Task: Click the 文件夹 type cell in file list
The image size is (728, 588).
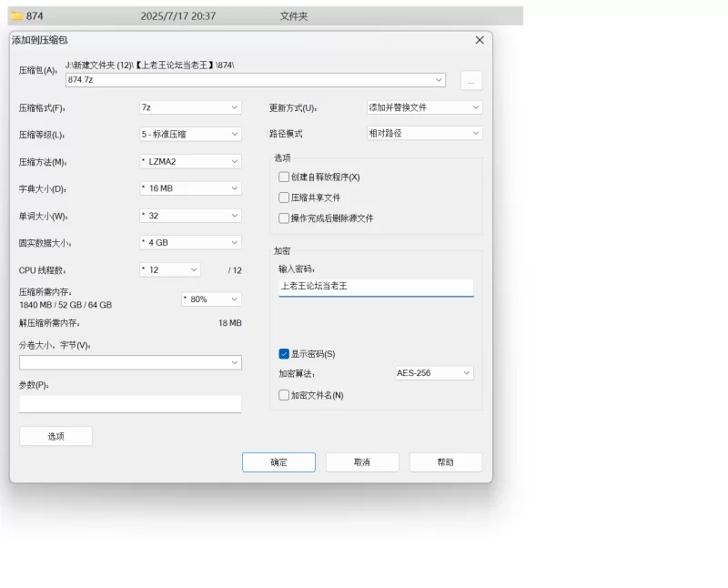Action: point(293,16)
